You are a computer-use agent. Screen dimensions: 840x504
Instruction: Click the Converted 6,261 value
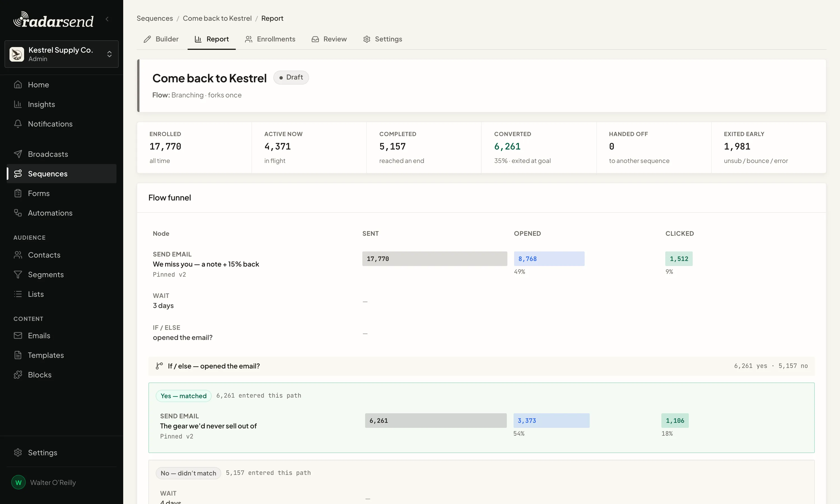(508, 146)
